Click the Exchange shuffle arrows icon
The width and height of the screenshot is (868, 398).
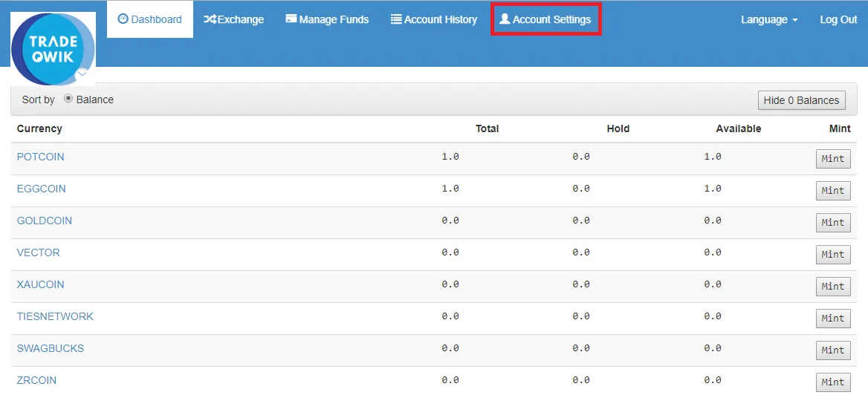pos(210,19)
